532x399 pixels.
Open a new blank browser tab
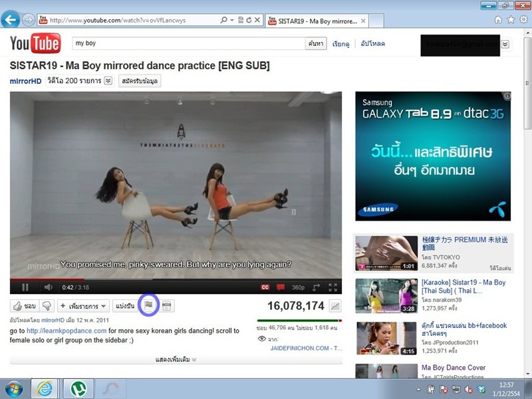[x=376, y=21]
